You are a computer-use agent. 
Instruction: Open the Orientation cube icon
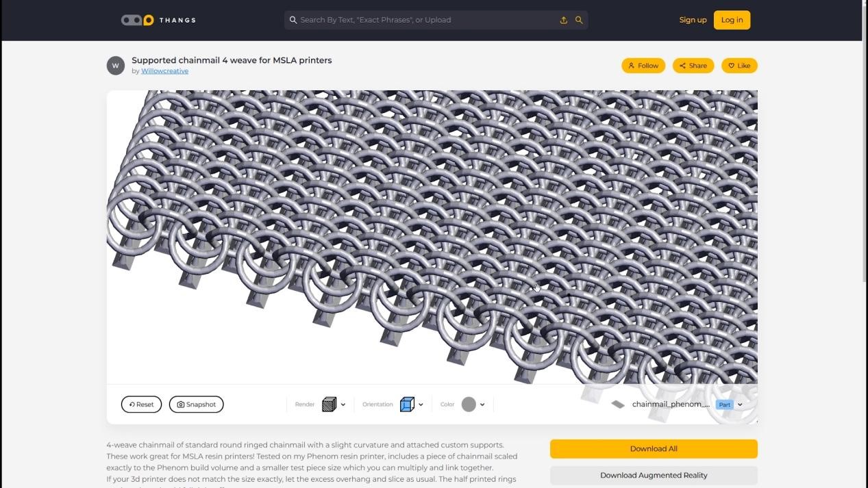click(407, 404)
